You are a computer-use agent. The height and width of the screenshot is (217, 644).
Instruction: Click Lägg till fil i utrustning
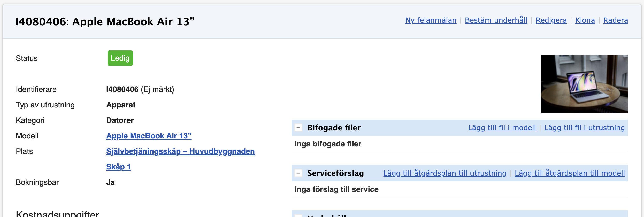(x=585, y=128)
